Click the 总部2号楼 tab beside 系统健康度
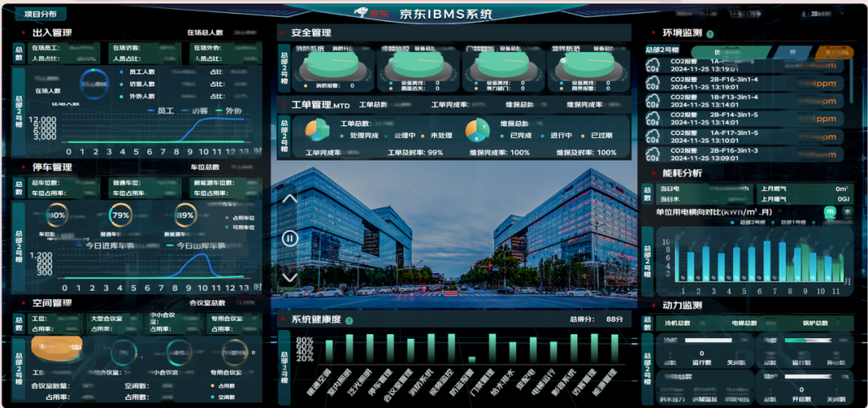868x408 pixels. pyautogui.click(x=284, y=368)
